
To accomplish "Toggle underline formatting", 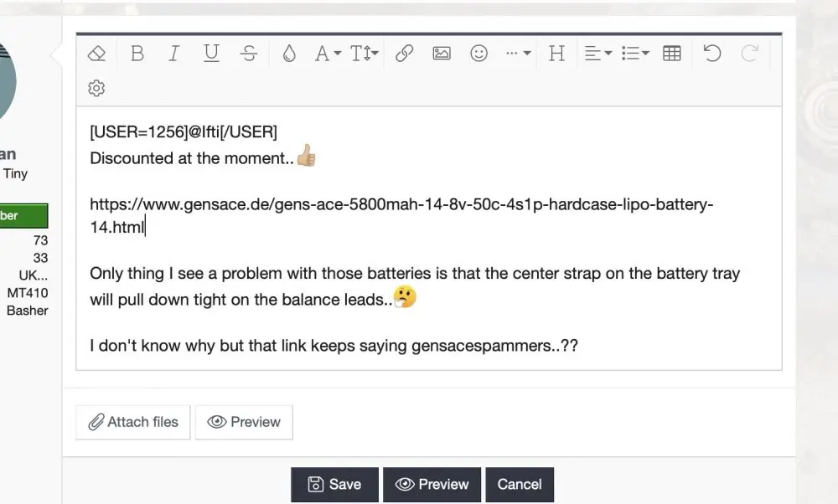I will pyautogui.click(x=212, y=54).
